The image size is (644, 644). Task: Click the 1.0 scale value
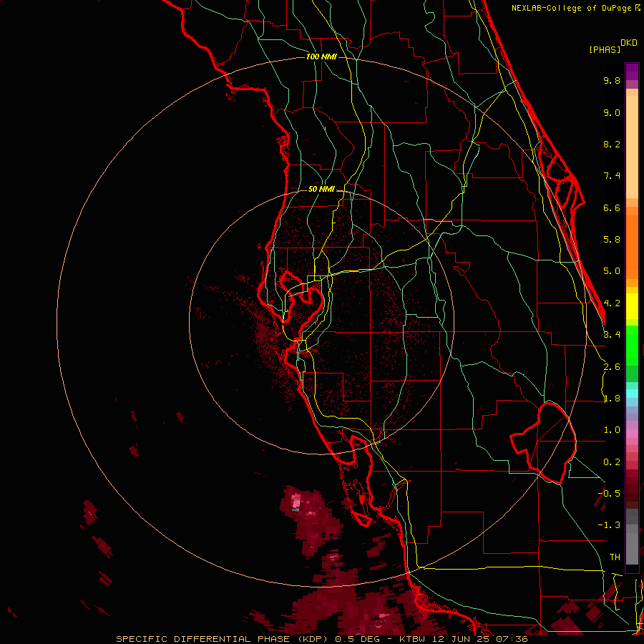coord(612,430)
